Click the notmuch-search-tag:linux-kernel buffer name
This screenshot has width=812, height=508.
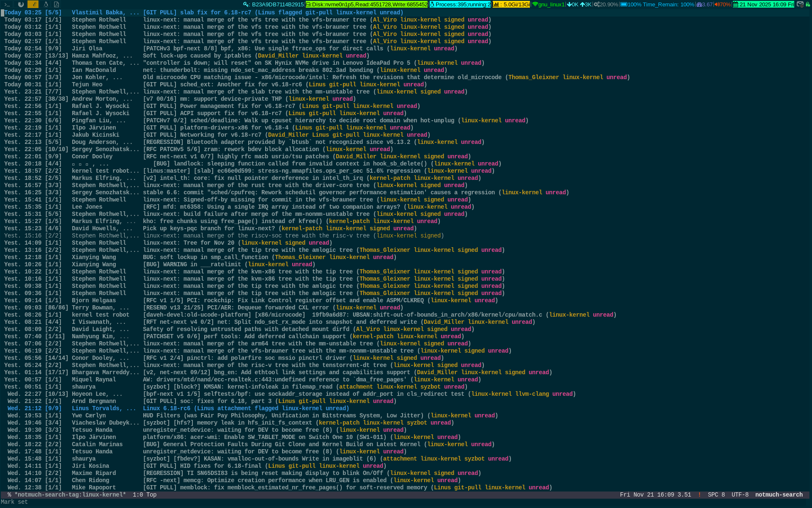[x=70, y=495]
